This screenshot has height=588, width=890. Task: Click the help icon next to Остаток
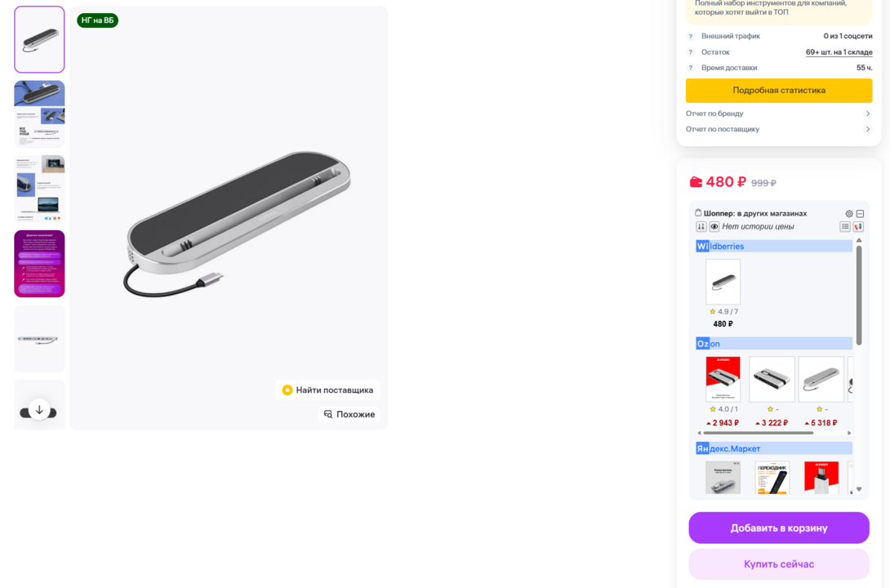(689, 51)
